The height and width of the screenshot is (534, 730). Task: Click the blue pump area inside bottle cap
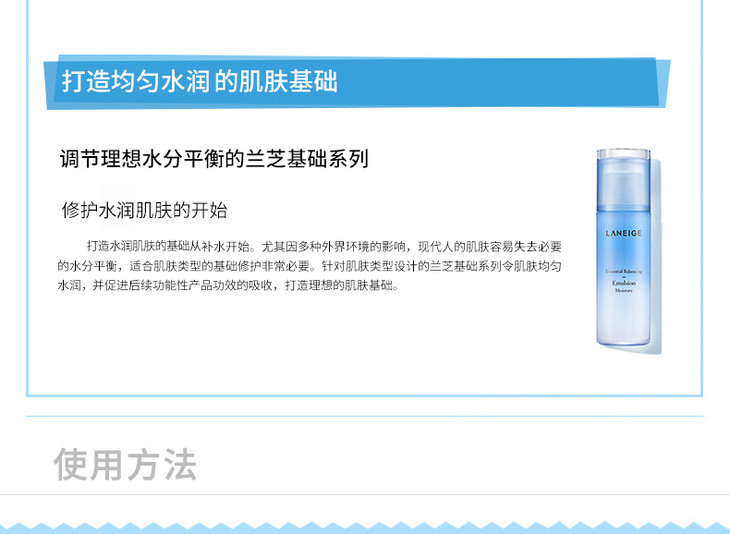click(x=623, y=189)
